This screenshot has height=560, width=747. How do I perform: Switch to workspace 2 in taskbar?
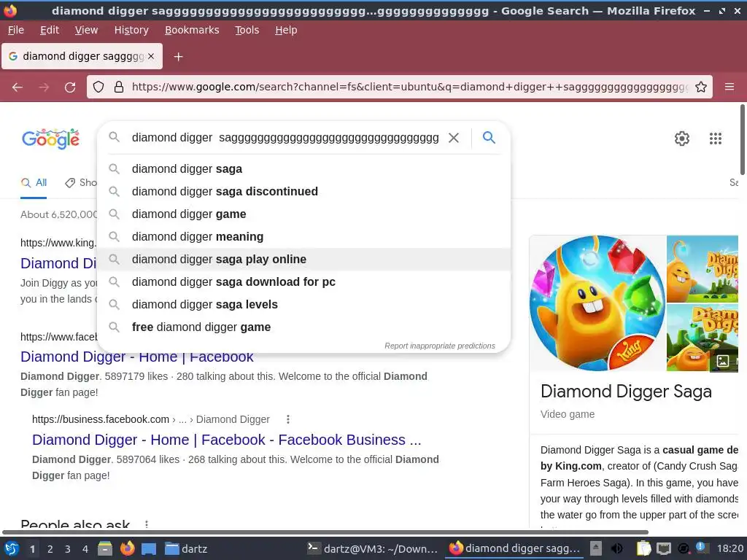coord(50,549)
